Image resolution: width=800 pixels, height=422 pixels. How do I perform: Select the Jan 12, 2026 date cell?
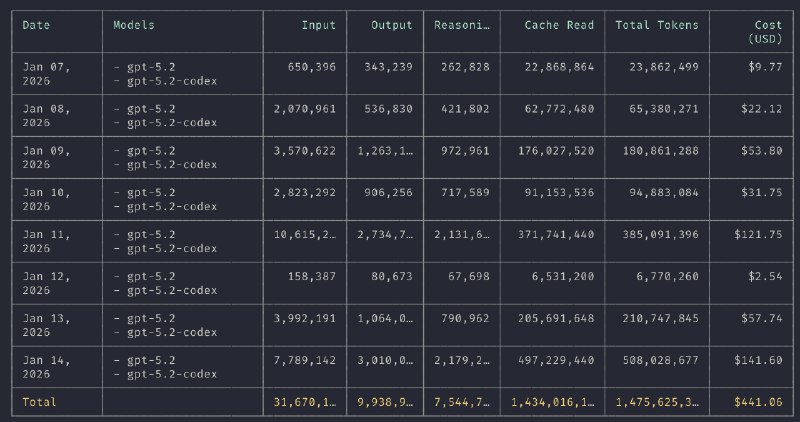coord(46,283)
